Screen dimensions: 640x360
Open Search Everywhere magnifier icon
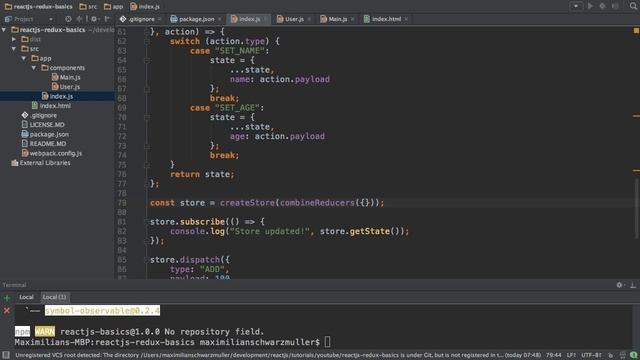click(x=633, y=6)
